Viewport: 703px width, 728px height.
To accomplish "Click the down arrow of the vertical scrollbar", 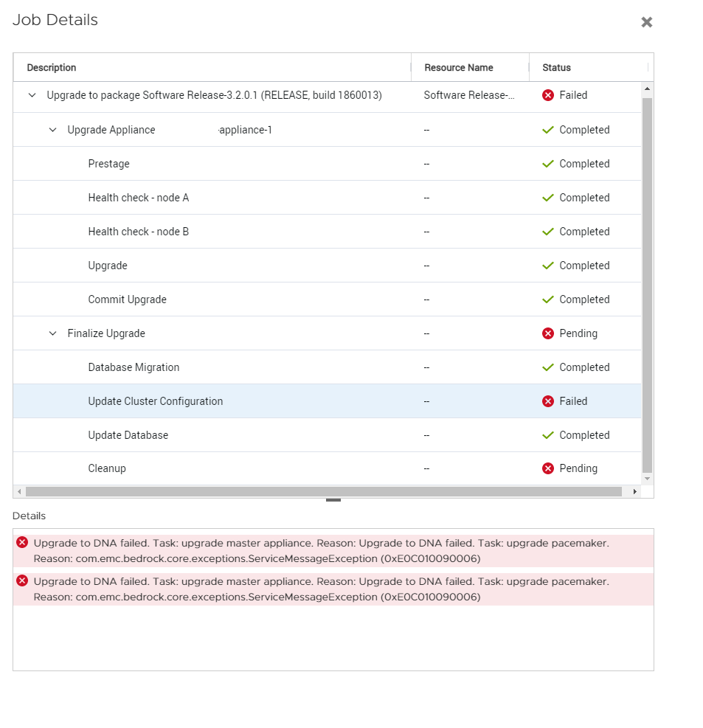I will tap(648, 478).
